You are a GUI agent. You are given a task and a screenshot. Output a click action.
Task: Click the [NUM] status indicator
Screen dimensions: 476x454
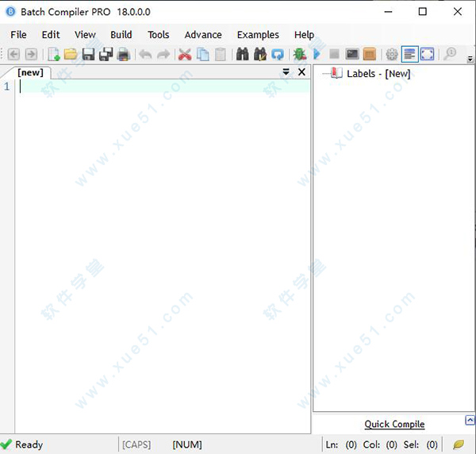187,444
